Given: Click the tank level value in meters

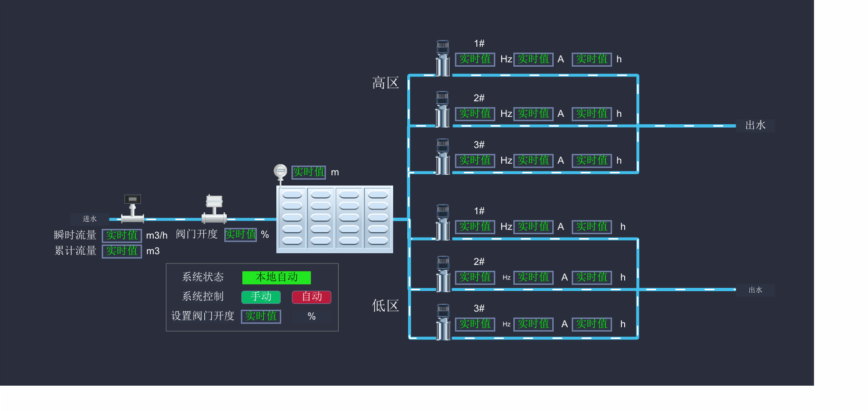Looking at the screenshot, I should pos(308,172).
